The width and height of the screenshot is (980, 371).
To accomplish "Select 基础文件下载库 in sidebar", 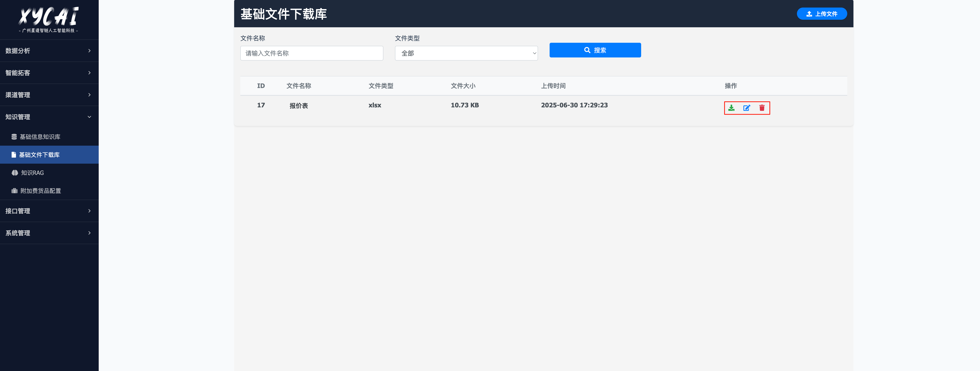I will 49,155.
